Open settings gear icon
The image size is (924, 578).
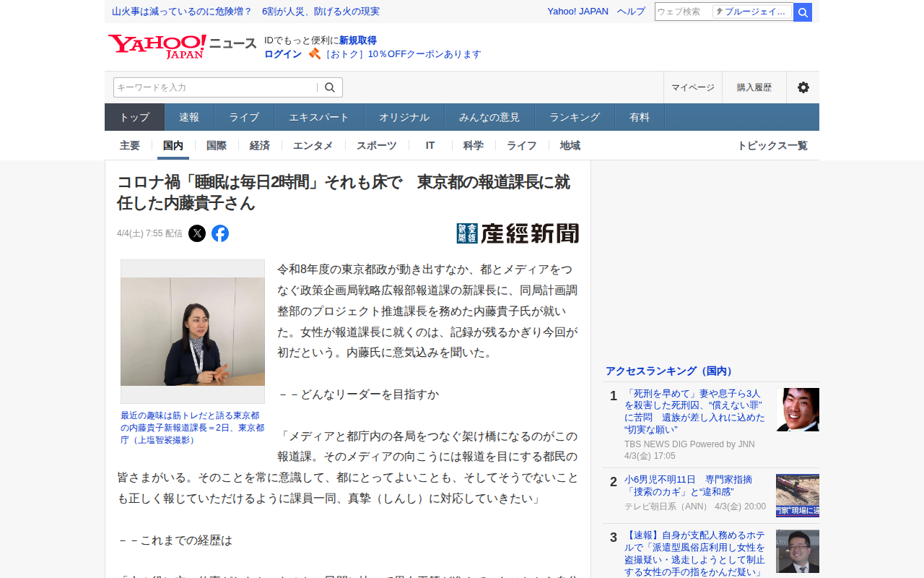803,87
